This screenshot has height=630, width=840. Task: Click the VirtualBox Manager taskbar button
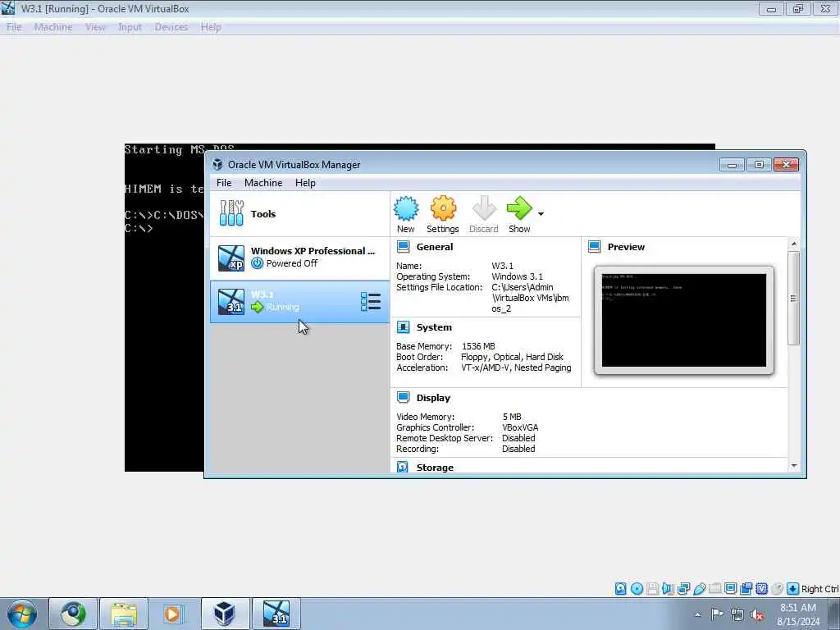[x=225, y=614]
